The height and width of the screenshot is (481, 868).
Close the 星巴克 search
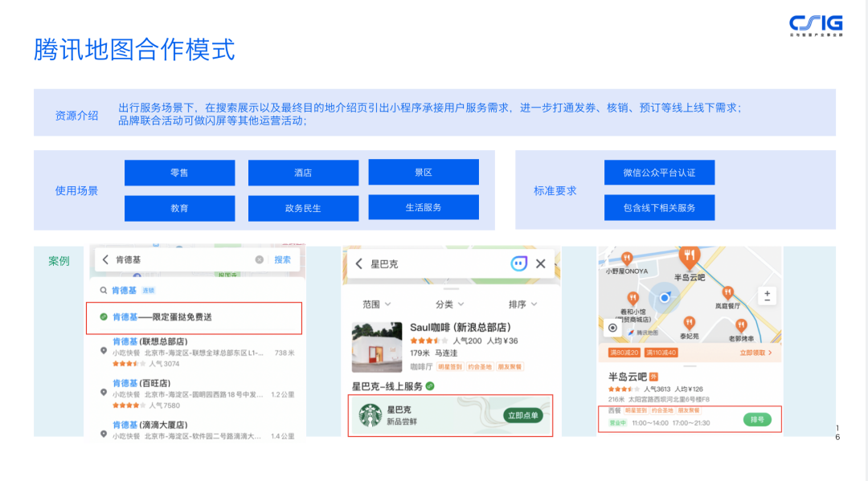tap(541, 263)
